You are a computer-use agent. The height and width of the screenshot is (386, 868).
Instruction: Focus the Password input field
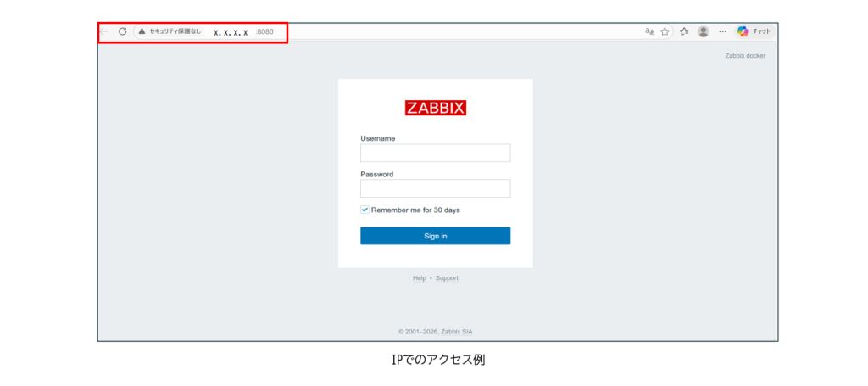pos(436,188)
